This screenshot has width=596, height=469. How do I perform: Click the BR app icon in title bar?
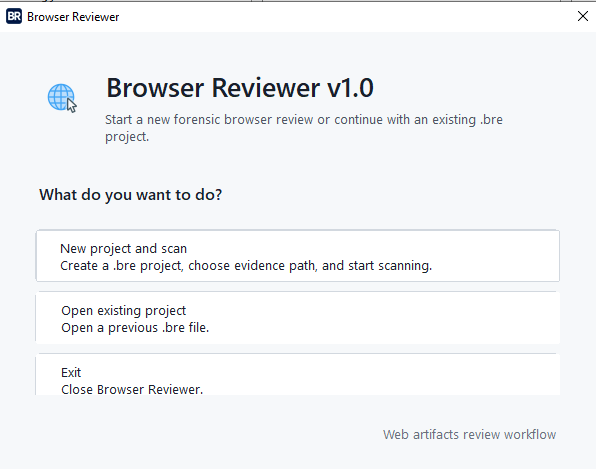tap(14, 17)
